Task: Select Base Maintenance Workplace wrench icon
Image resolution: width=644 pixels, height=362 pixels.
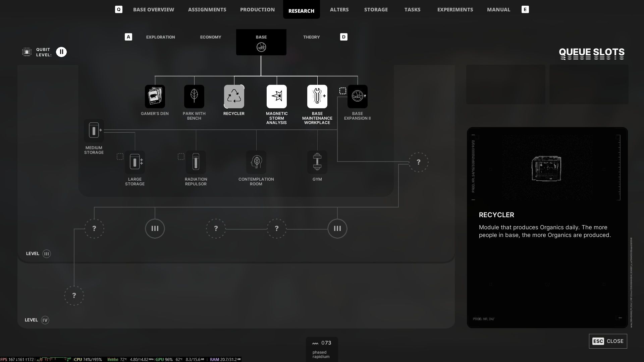Action: (x=317, y=97)
